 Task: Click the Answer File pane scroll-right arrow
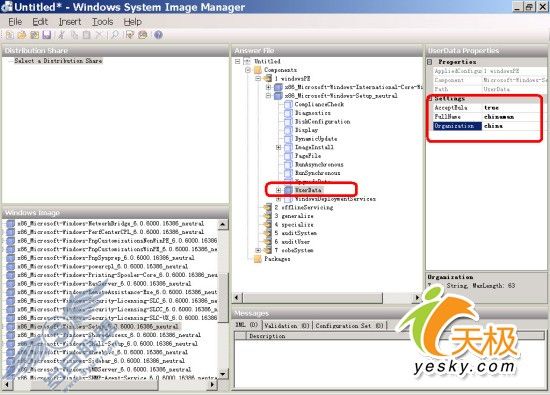(417, 298)
